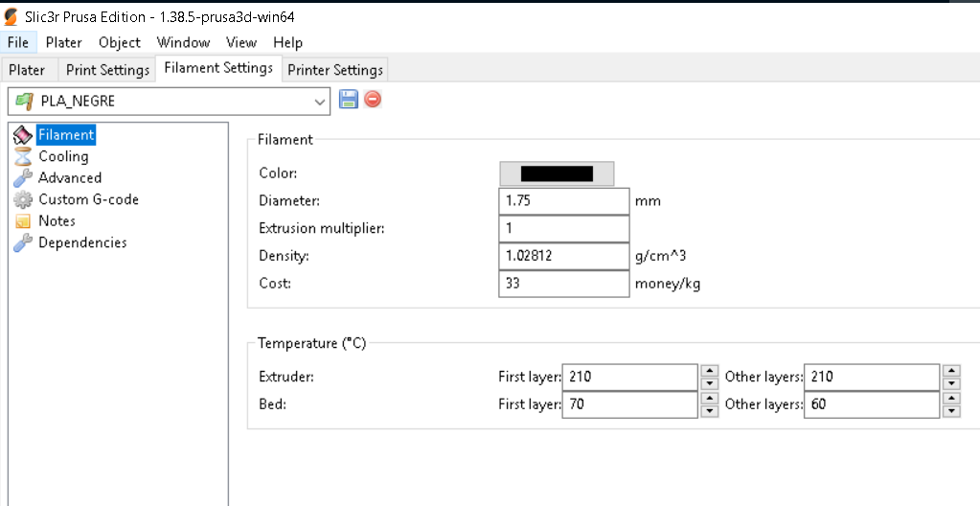Viewport: 980px width, 506px height.
Task: Select the Filament Settings tab
Action: 218,67
